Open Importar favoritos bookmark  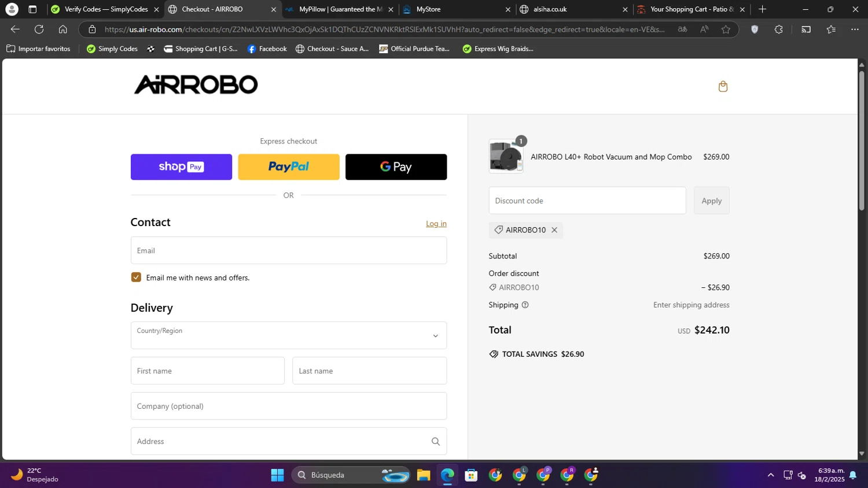(38, 49)
